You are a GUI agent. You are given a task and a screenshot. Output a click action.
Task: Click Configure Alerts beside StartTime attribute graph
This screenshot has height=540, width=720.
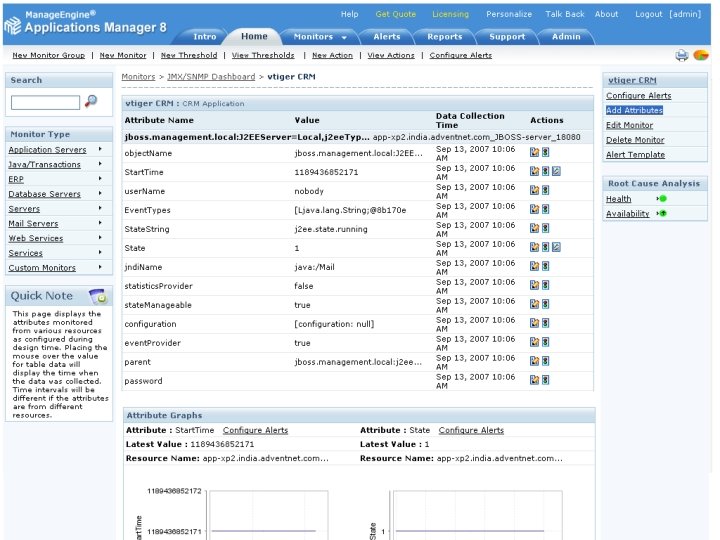(255, 430)
